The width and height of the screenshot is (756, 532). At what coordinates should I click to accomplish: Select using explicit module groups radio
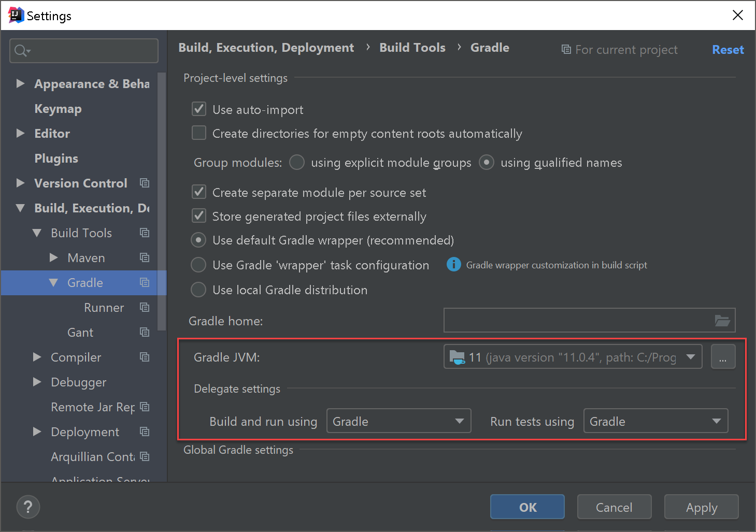tap(297, 162)
